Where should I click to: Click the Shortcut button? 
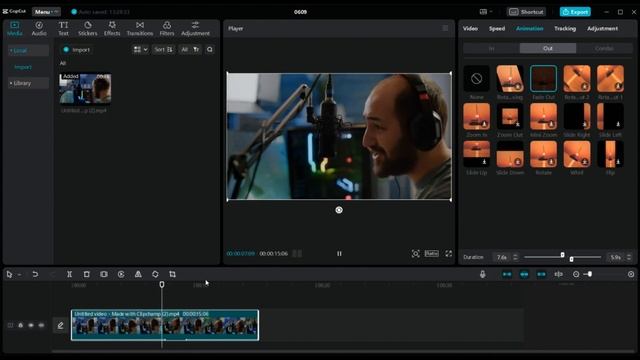526,12
